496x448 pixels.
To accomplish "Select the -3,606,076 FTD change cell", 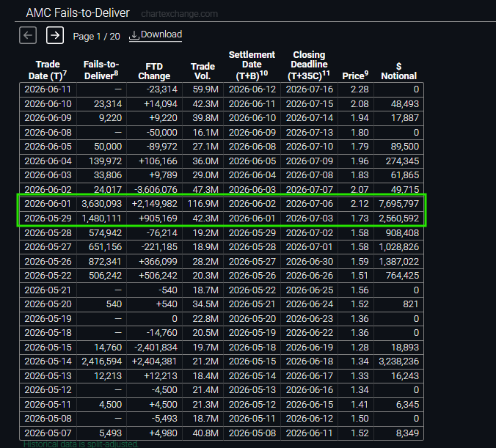I will (x=154, y=189).
